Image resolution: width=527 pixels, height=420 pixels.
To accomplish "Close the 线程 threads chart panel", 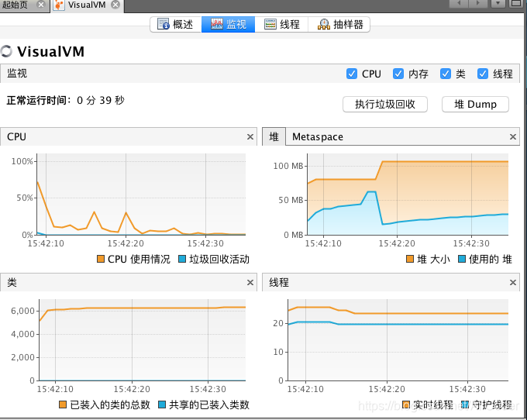I will (513, 283).
